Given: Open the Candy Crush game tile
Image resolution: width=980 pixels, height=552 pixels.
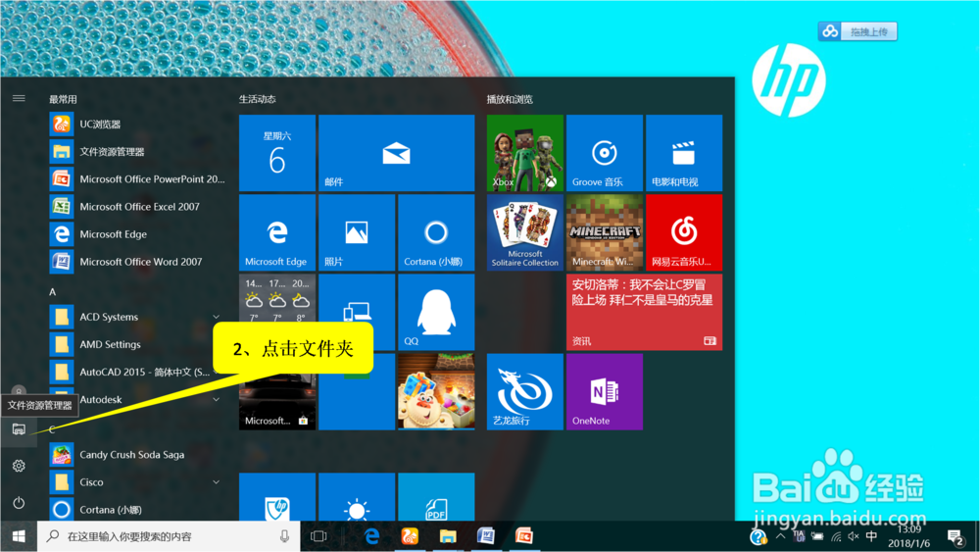Looking at the screenshot, I should [x=436, y=391].
